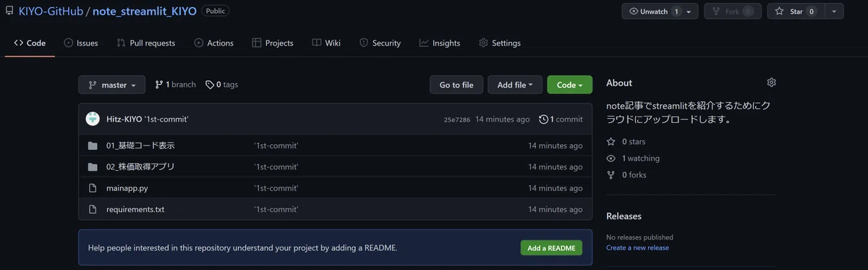The width and height of the screenshot is (868, 270).
Task: Click the folder icon for 02_株価取得アプリ
Action: 93,166
